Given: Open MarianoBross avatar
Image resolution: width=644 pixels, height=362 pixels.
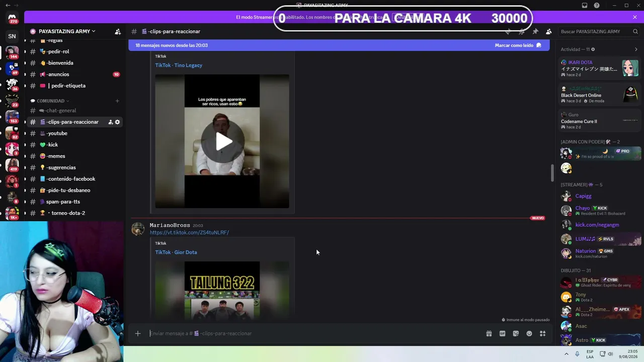Looking at the screenshot, I should click(x=138, y=229).
